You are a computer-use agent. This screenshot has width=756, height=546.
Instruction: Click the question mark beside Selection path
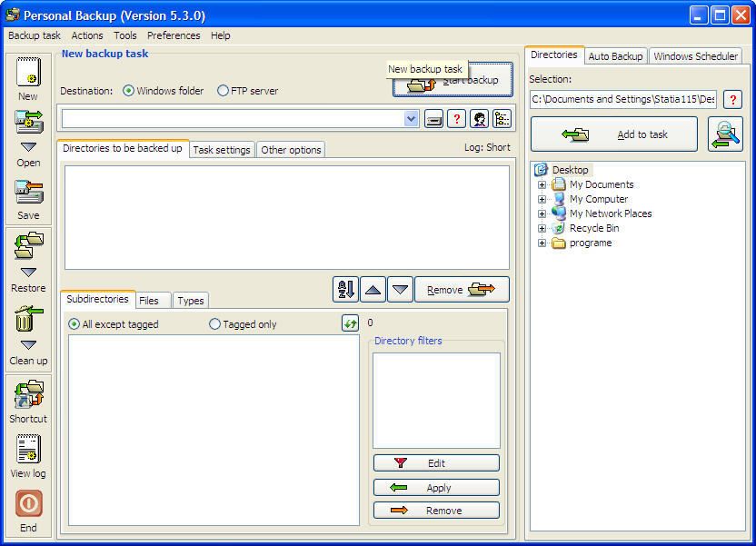click(x=733, y=100)
